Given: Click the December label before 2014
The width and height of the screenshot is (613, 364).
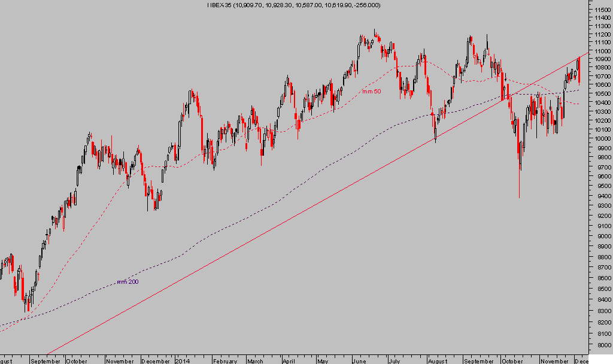Looking at the screenshot, I should (156, 361).
